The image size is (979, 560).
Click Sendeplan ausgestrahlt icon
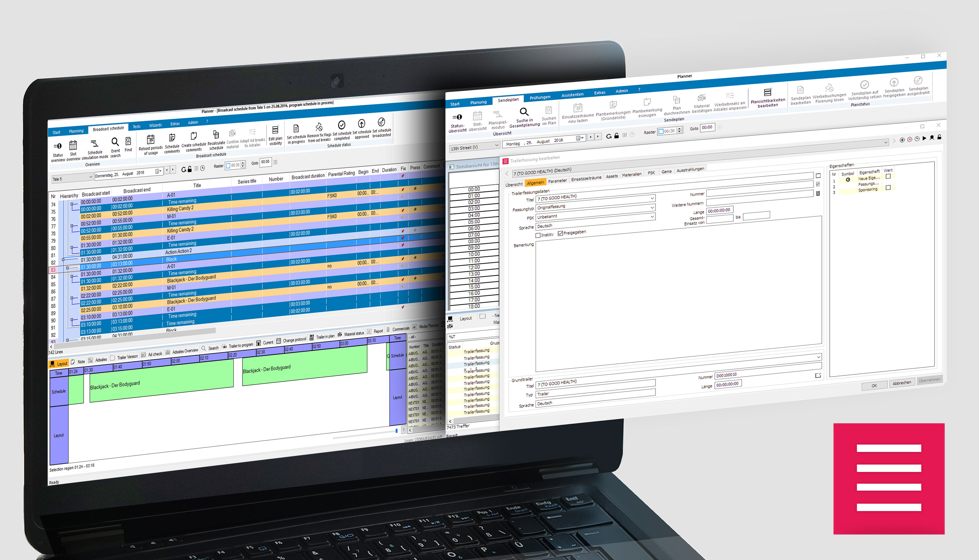click(x=918, y=80)
